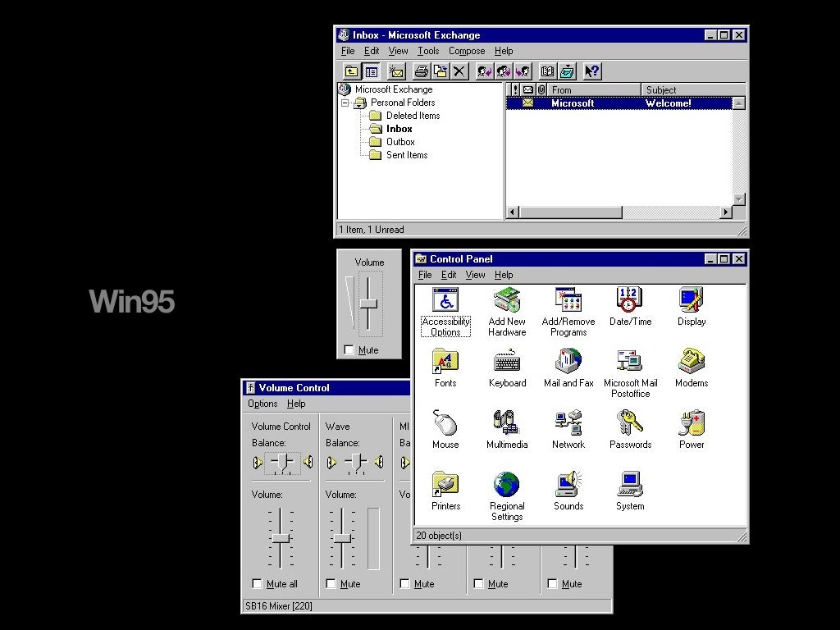Viewport: 840px width, 630px height.
Task: Select the Add/Remove Programs icon
Action: point(568,312)
